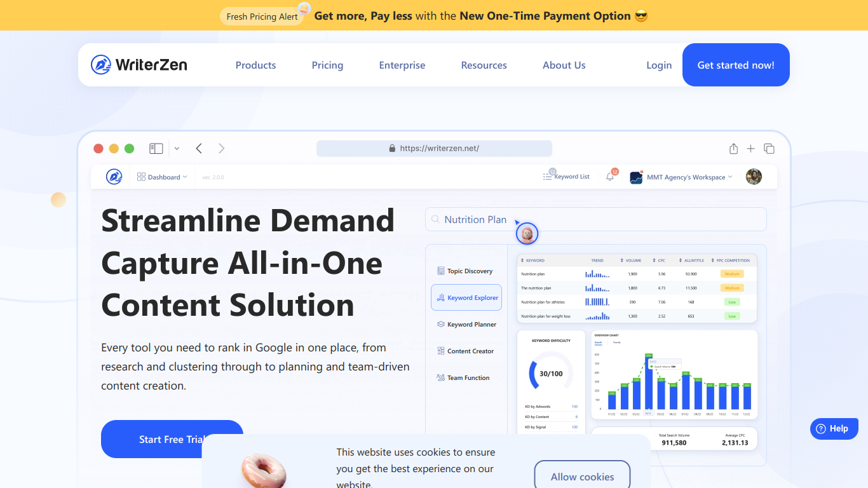Click the question mark icon on Help
The width and height of the screenshot is (868, 488).
coord(821,429)
